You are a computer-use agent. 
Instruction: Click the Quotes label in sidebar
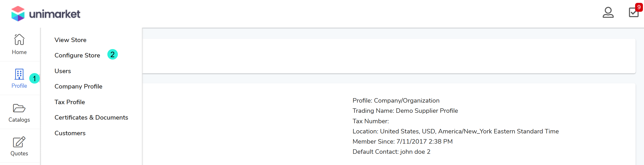coord(19,154)
